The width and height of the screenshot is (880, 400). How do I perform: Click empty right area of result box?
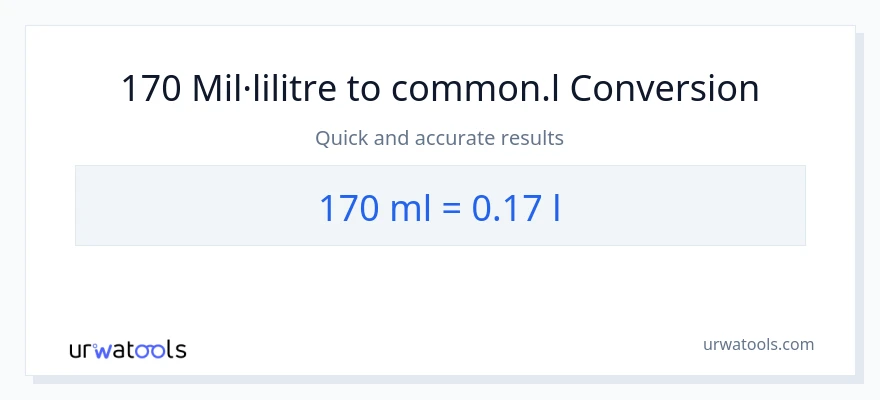[700, 206]
